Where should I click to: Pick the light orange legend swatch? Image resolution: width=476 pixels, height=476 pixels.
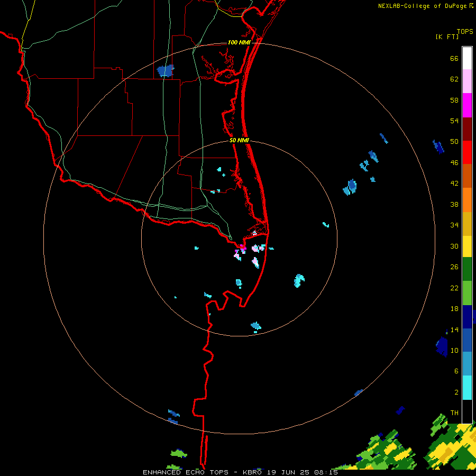[467, 199]
